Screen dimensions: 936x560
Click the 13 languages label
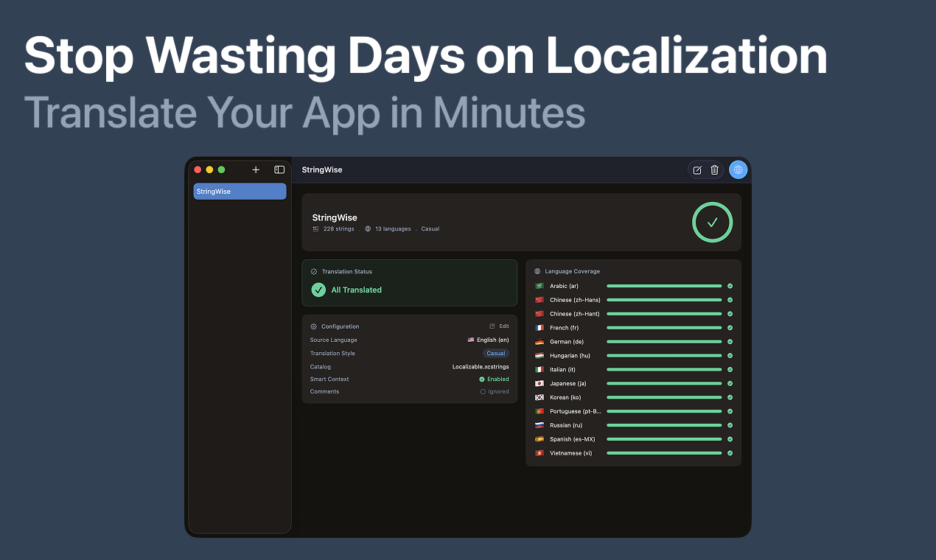click(x=393, y=229)
